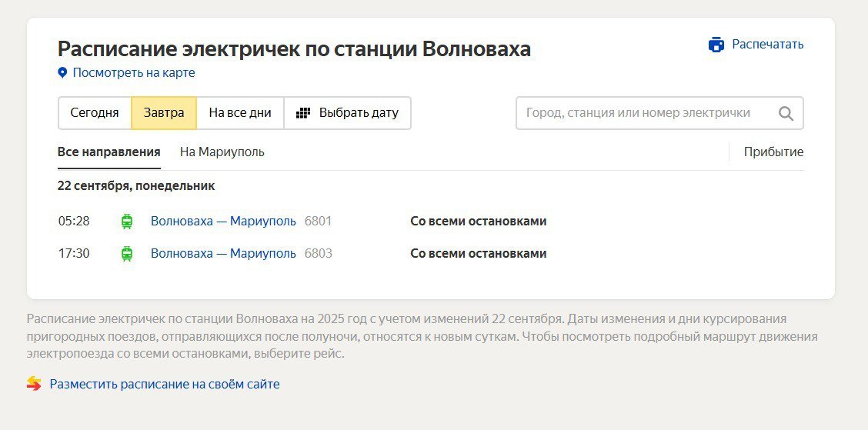Open the Волноваха — Мариуполь 6801 route
The width and height of the screenshot is (868, 430).
[223, 222]
